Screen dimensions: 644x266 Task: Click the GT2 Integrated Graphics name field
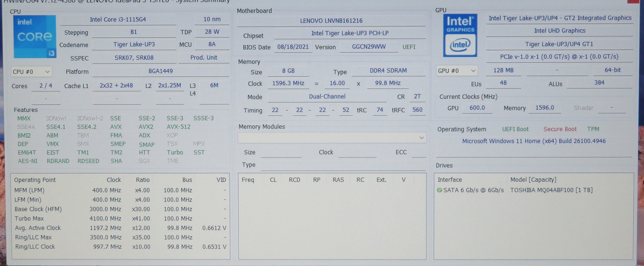point(560,18)
